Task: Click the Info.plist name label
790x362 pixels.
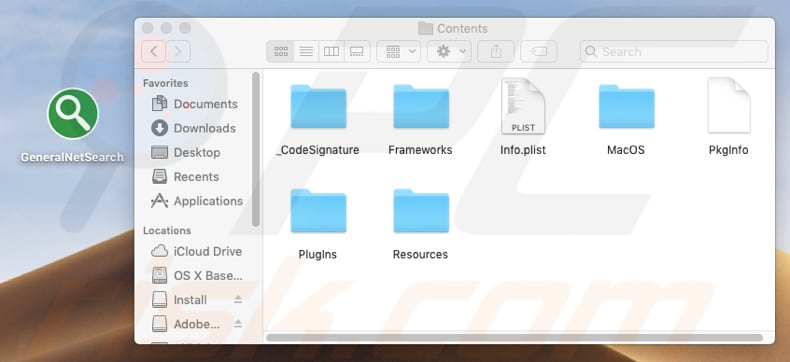Action: tap(523, 150)
